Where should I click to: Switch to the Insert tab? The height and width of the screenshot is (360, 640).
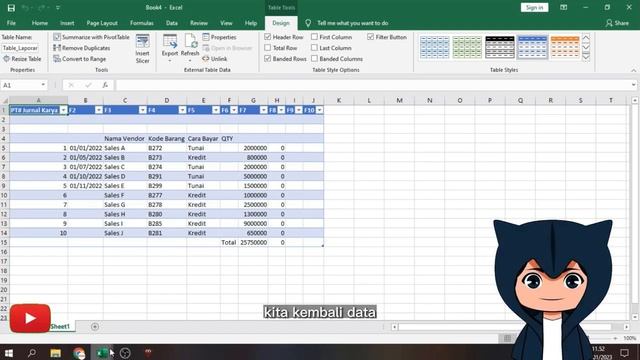coord(67,23)
